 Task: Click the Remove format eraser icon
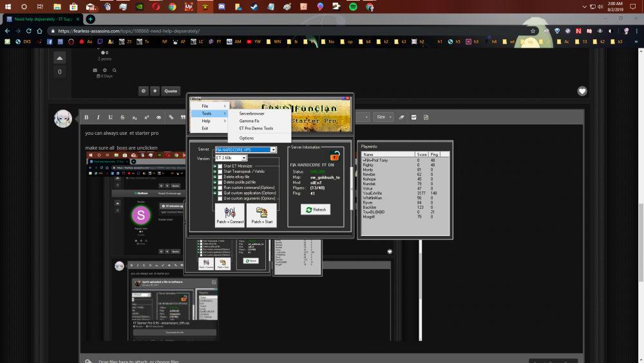pos(402,117)
